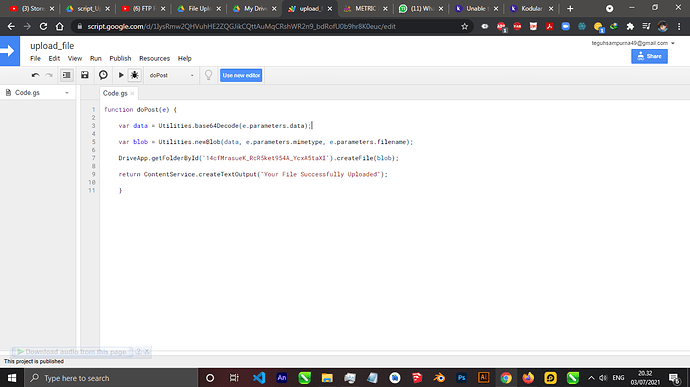Click the lightbulb hint icon
This screenshot has width=690, height=387.
(209, 75)
